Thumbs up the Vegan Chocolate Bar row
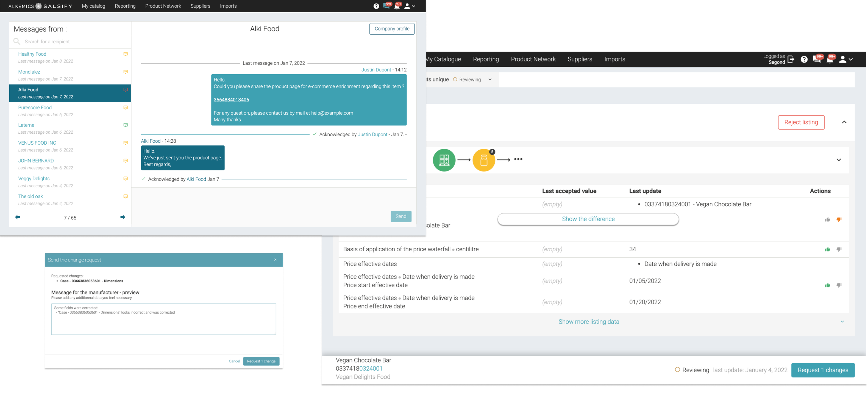Viewport: 868px width, 405px height. (x=827, y=220)
